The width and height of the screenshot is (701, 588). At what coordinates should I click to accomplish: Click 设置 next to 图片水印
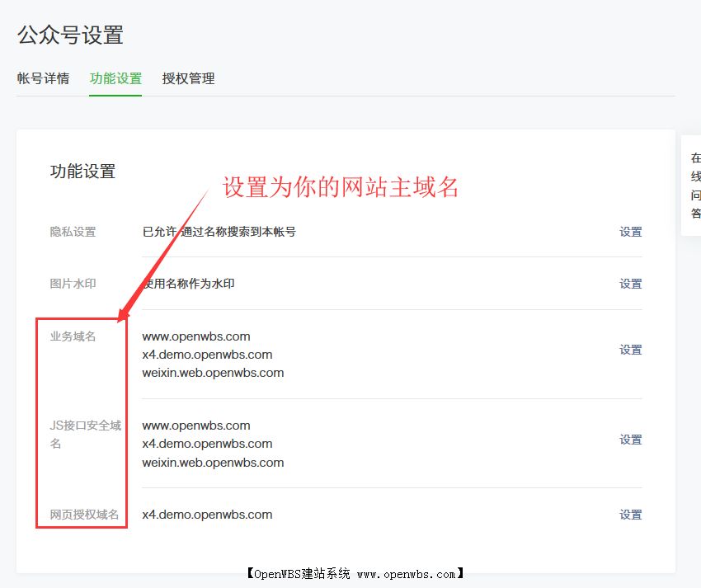pyautogui.click(x=630, y=283)
